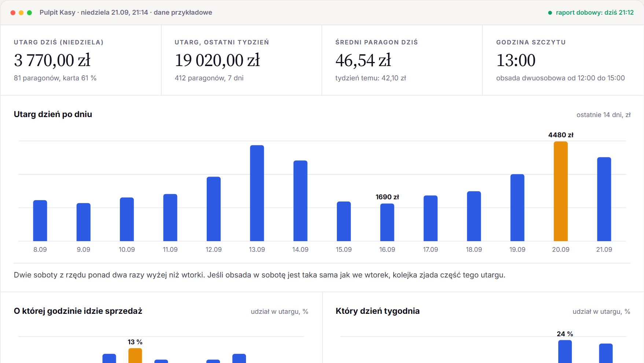Click the '412 paragonów, 7 dni' text

pyautogui.click(x=209, y=78)
